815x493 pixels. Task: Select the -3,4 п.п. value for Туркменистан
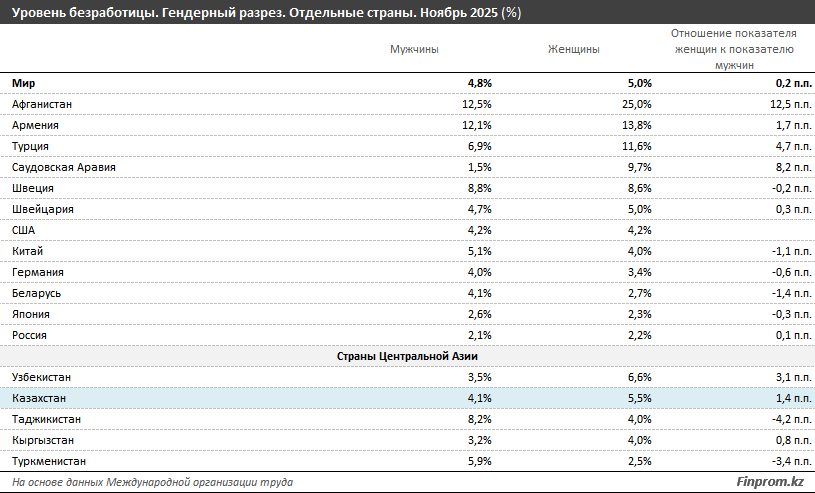click(792, 461)
